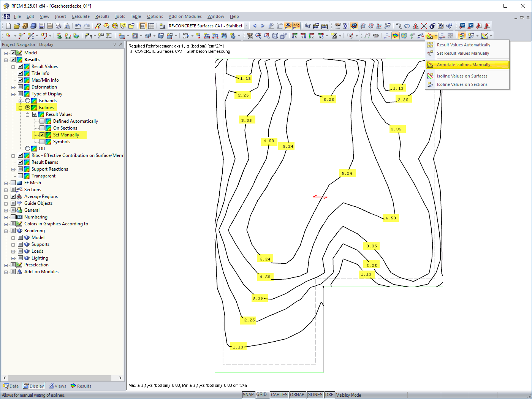Undo the last action

(x=78, y=26)
